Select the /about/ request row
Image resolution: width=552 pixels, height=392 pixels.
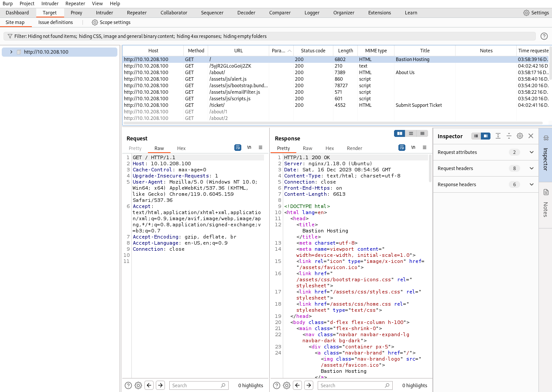point(335,72)
